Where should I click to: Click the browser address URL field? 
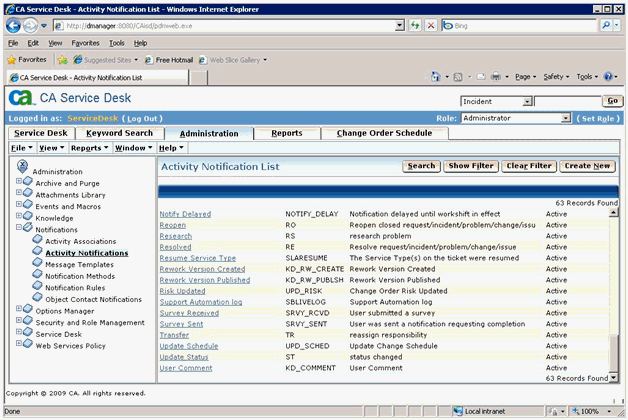click(224, 26)
